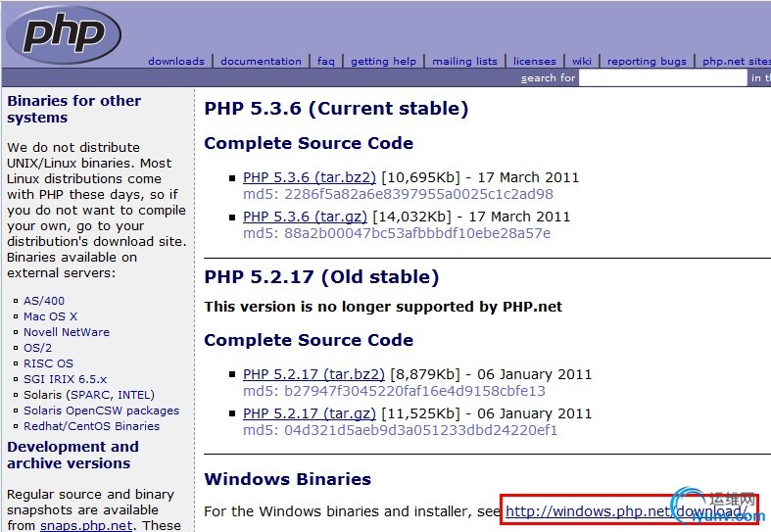Image resolution: width=771 pixels, height=532 pixels.
Task: Click Complete Source Code heading under PHP 5.3.6
Action: [x=309, y=143]
